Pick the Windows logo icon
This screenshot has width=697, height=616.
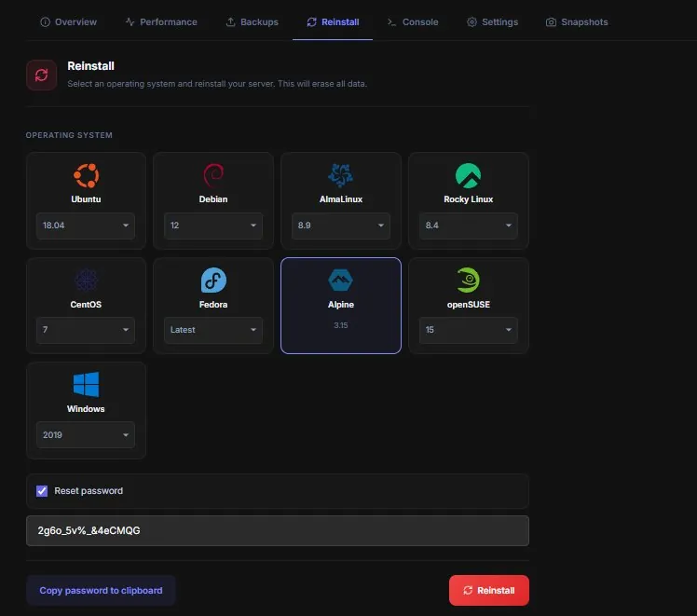coord(86,385)
